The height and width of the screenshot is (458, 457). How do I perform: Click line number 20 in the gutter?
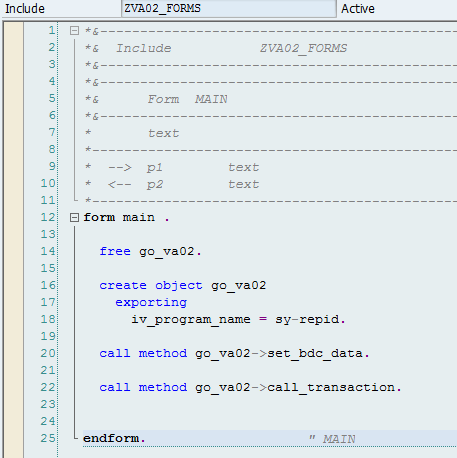48,353
